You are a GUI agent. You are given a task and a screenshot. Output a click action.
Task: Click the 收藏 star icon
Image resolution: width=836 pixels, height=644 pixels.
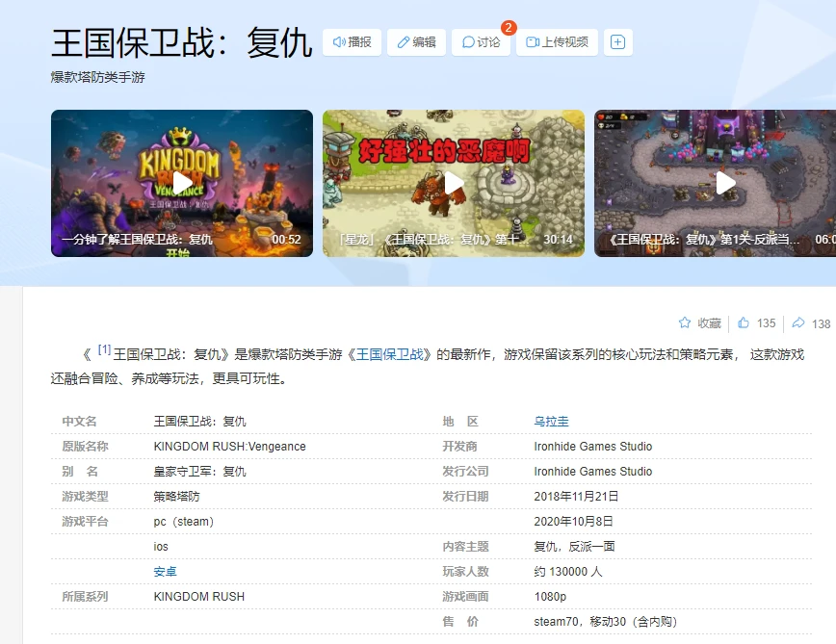coord(685,322)
